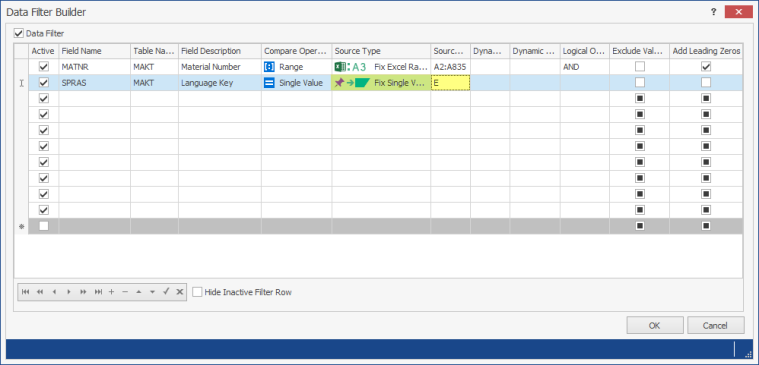Jump to the last filter record
Viewport: 759px width, 365px height.
98,292
